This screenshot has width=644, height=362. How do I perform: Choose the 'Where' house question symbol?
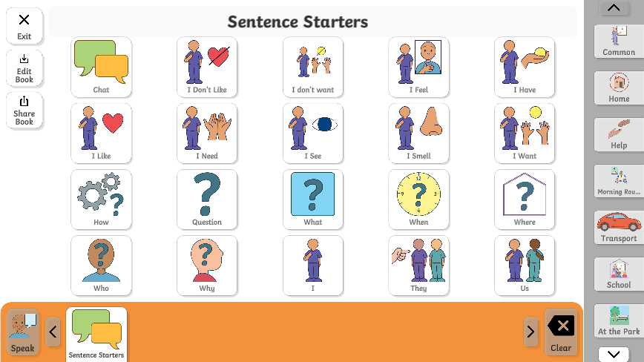coord(525,199)
